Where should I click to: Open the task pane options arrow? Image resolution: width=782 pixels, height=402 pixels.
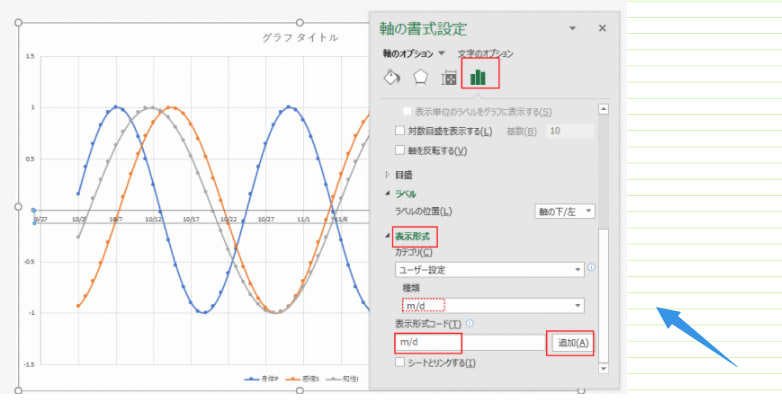572,29
